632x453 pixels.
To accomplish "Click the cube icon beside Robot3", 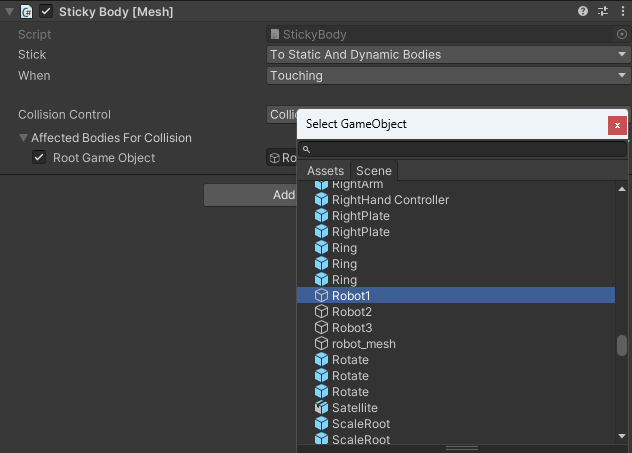I will pyautogui.click(x=321, y=327).
